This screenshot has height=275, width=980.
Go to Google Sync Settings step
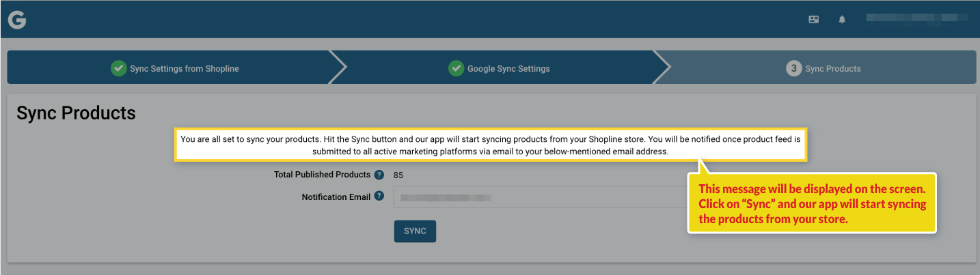pos(499,68)
